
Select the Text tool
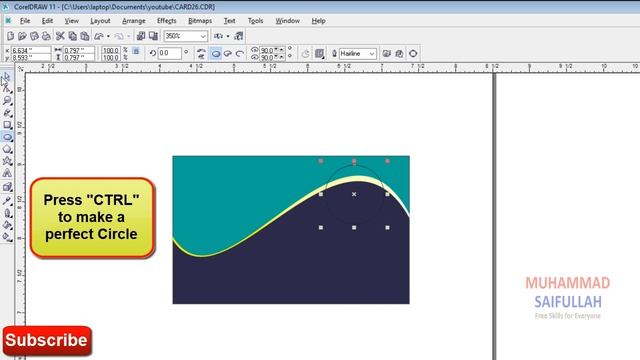(x=7, y=173)
